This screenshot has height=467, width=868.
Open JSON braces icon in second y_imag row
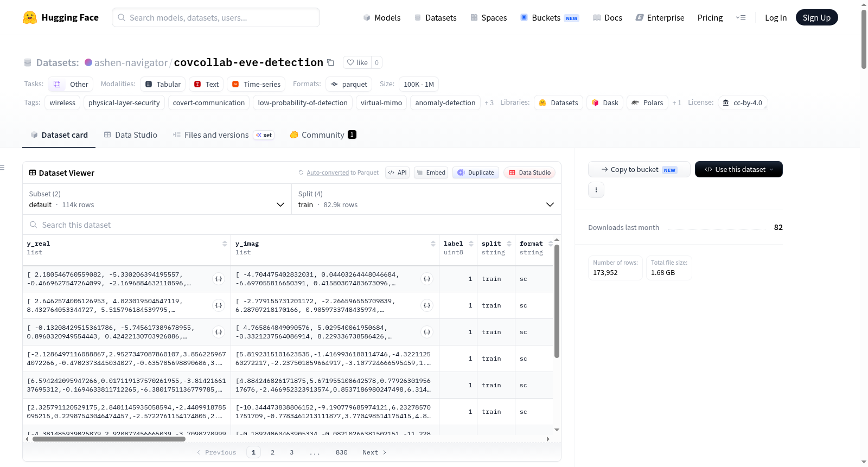tap(427, 305)
